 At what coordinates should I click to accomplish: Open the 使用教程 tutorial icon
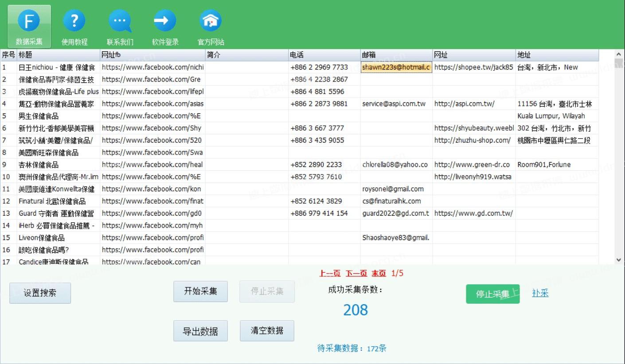[x=74, y=27]
